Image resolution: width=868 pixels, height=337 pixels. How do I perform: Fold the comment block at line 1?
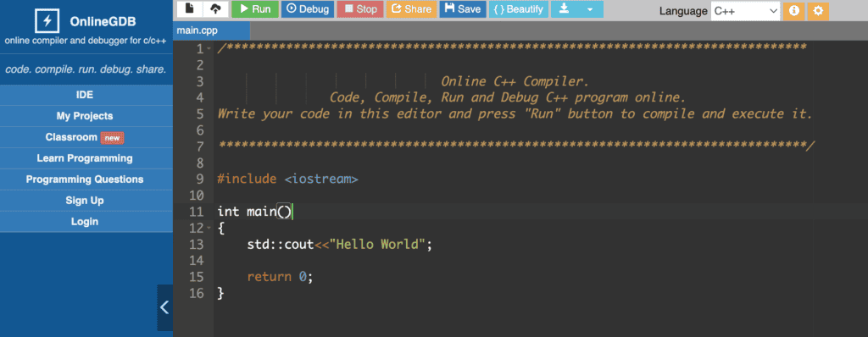(x=209, y=49)
